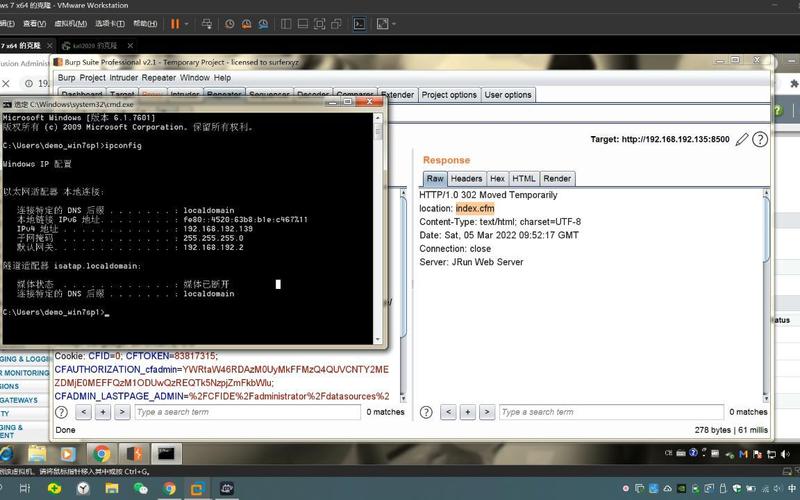Select Headers response view tab
Viewport: 800px width, 500px height.
[466, 179]
